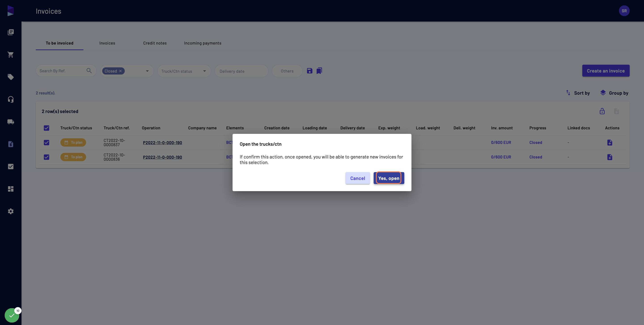Open the Group by options
644x325 pixels.
tap(614, 93)
